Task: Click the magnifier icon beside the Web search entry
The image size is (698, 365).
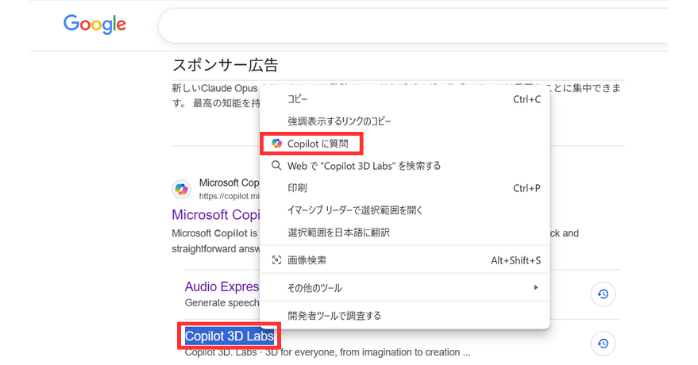Action: pyautogui.click(x=276, y=166)
